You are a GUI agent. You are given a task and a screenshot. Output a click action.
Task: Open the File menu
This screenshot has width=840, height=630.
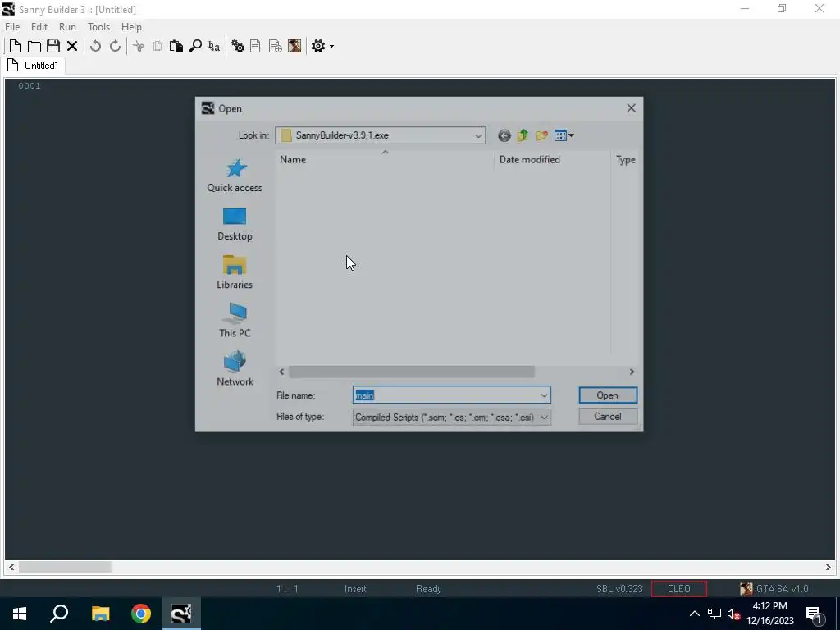[x=12, y=27]
